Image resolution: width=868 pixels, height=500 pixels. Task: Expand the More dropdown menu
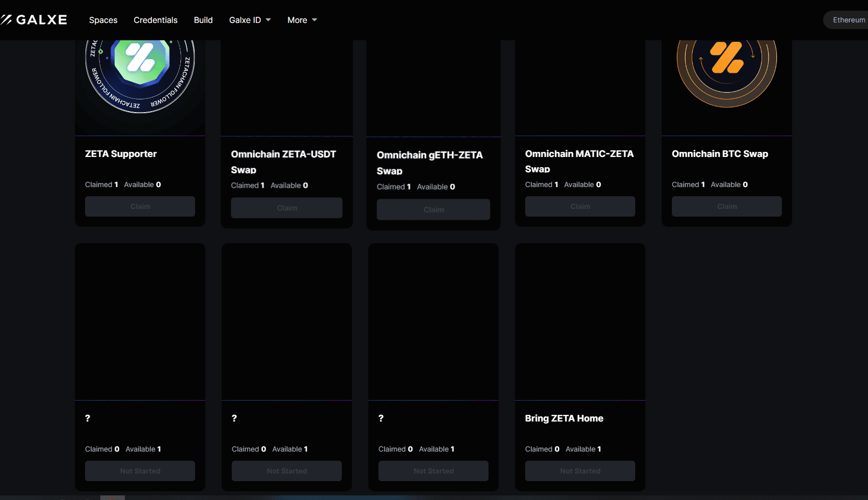pos(302,20)
